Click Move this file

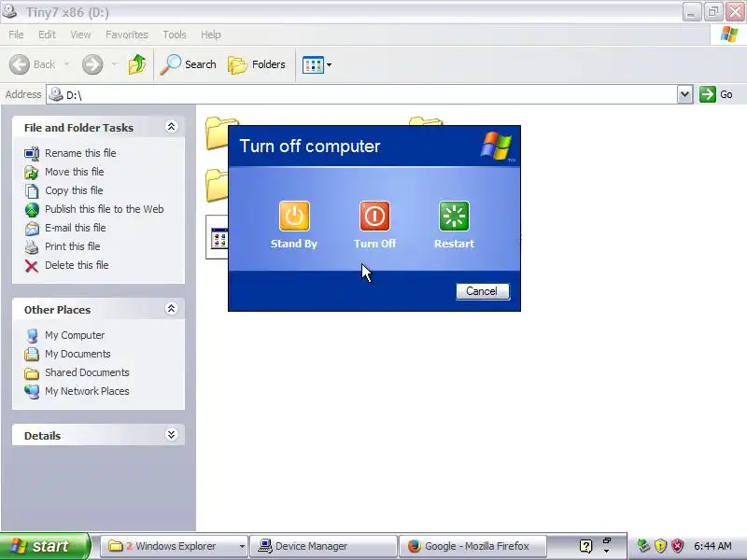click(x=75, y=172)
